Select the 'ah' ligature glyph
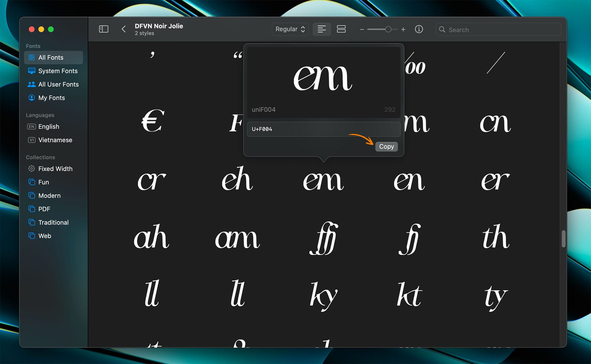 pyautogui.click(x=152, y=236)
